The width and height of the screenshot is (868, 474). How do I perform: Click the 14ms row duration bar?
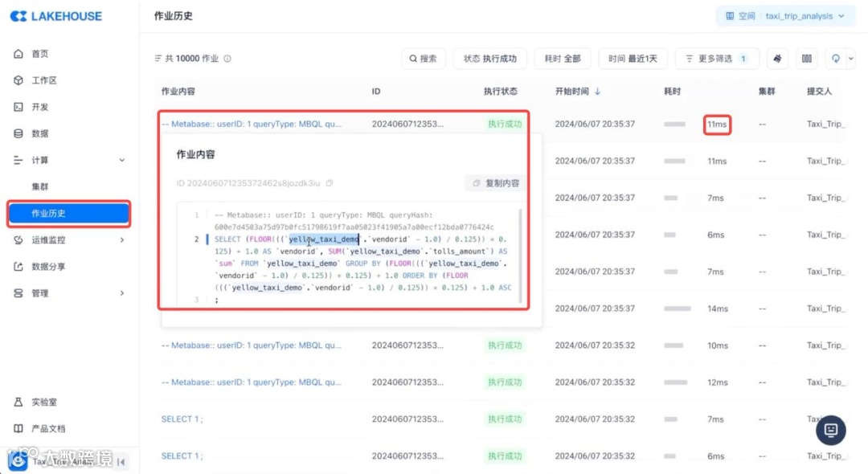coord(677,309)
